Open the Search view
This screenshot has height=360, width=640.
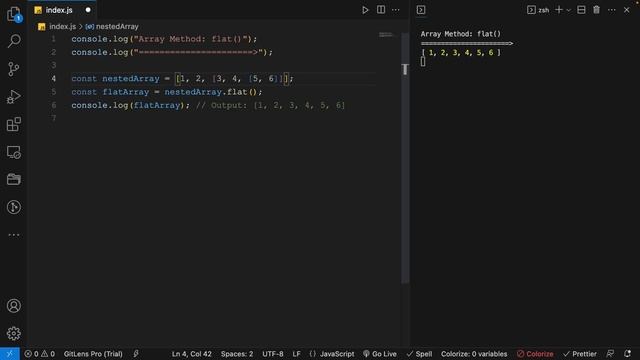(14, 41)
